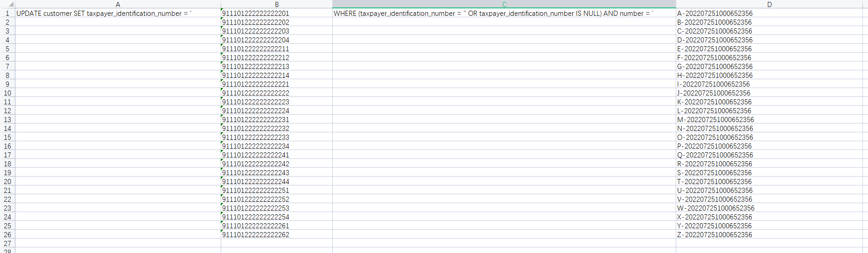Select cell 911101222222222231

point(277,119)
